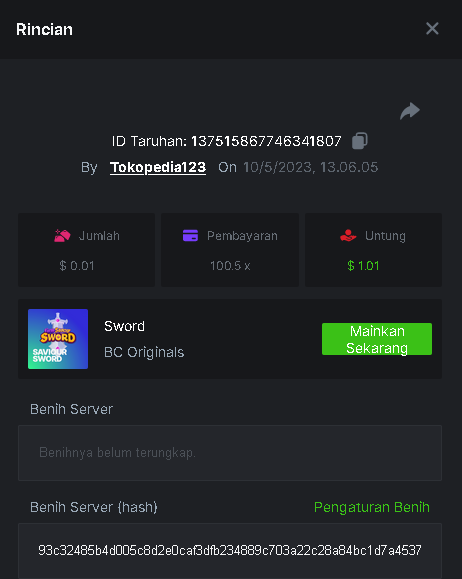
Task: Click the Pembayaran card icon
Action: (191, 236)
